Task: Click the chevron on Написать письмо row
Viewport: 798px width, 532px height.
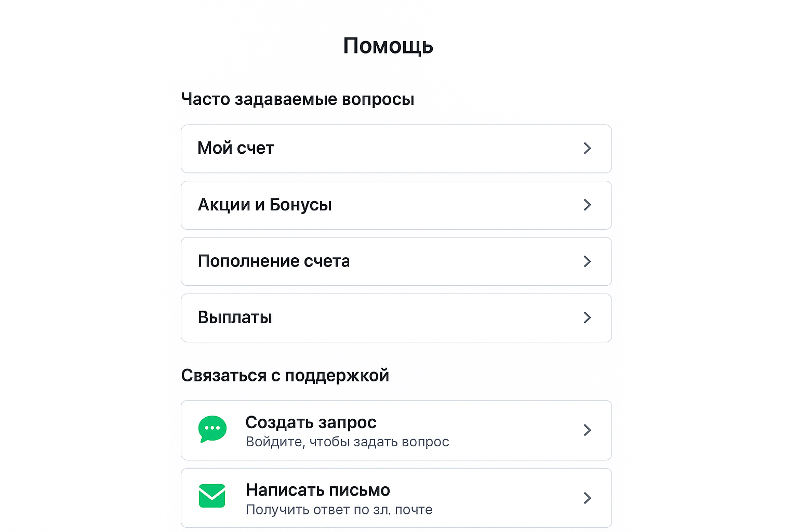Action: [x=587, y=498]
